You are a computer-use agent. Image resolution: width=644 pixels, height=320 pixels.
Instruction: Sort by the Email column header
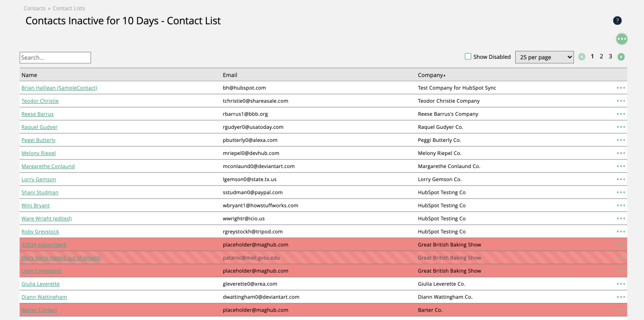point(230,75)
